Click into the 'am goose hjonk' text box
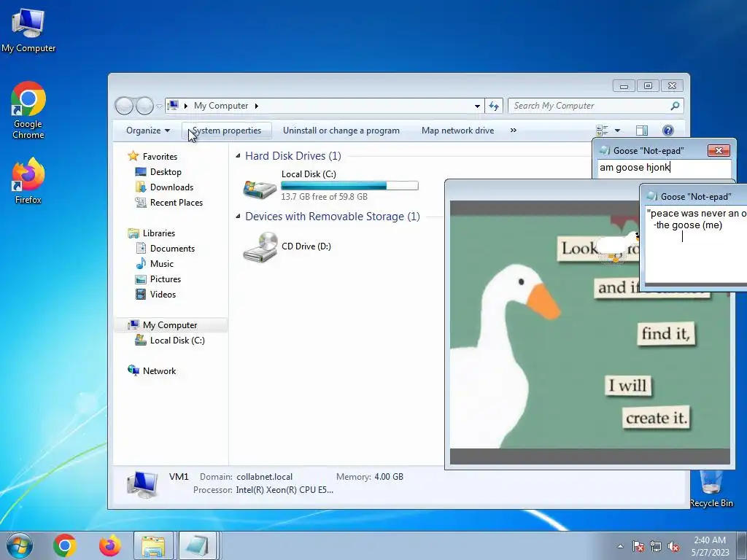 pyautogui.click(x=664, y=168)
